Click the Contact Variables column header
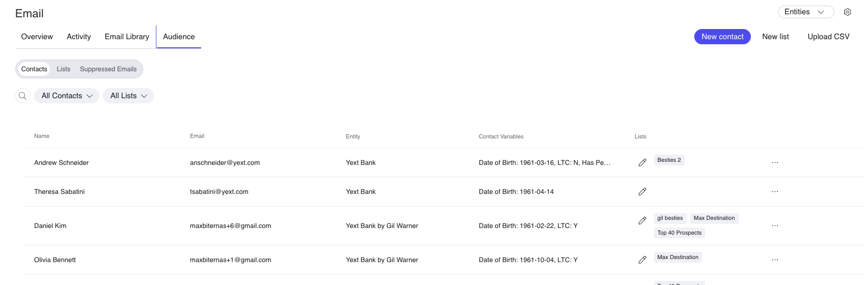Screen dimensions: 868x285 point(501,136)
